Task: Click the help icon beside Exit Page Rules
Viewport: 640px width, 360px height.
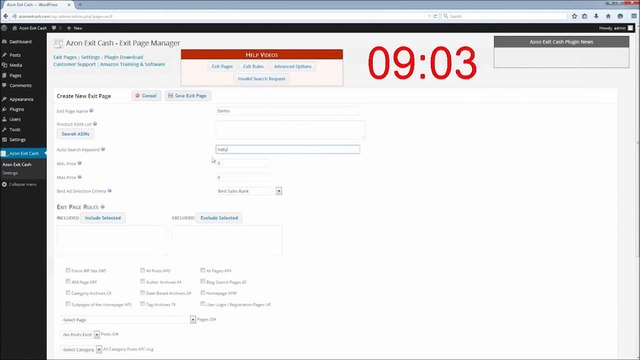Action: click(103, 207)
